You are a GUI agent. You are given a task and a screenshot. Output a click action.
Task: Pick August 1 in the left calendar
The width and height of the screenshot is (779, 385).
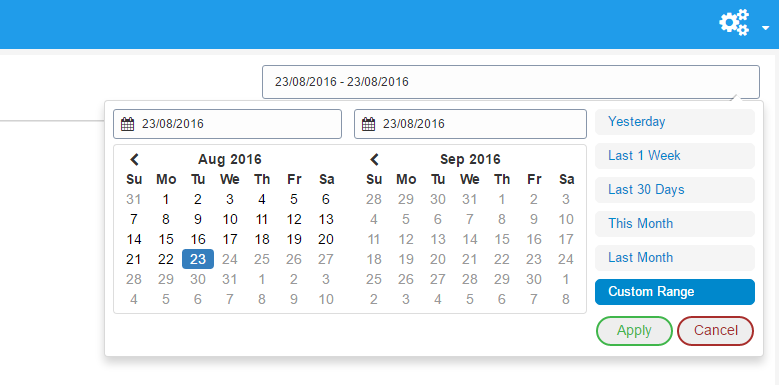pos(166,200)
